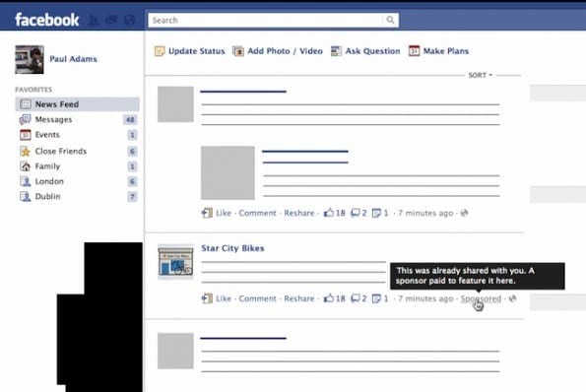This screenshot has width=586, height=392.
Task: Click the search magnifier icon
Action: point(390,20)
